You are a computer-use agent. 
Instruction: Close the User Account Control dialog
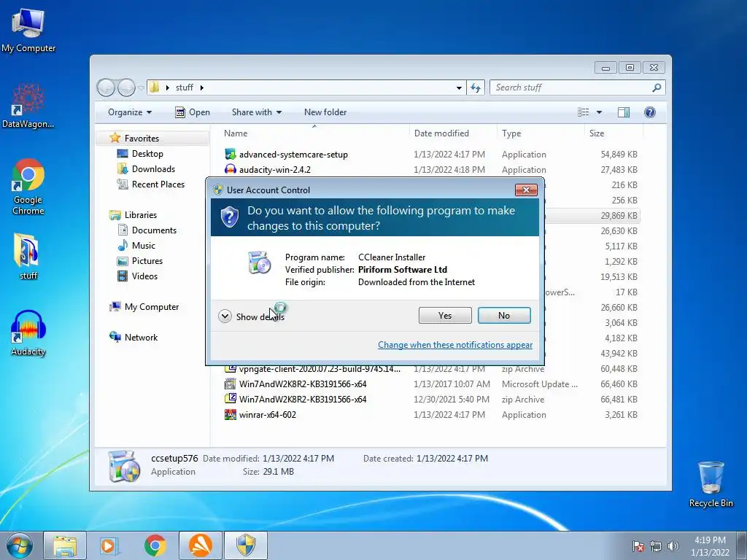[x=526, y=190]
